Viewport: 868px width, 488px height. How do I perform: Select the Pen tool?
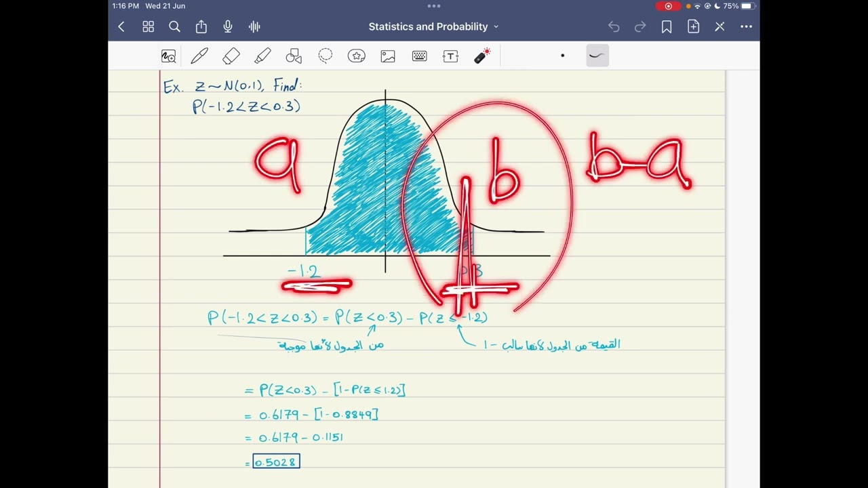pyautogui.click(x=199, y=56)
